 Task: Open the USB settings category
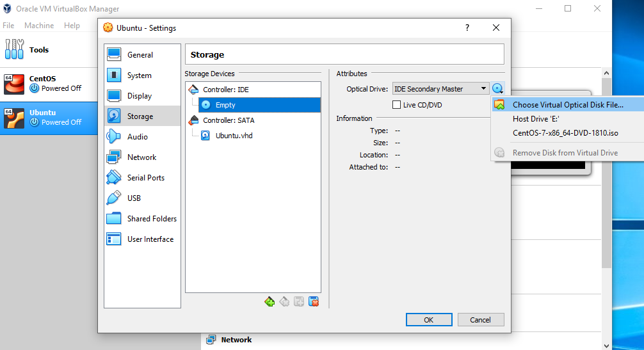pyautogui.click(x=142, y=198)
